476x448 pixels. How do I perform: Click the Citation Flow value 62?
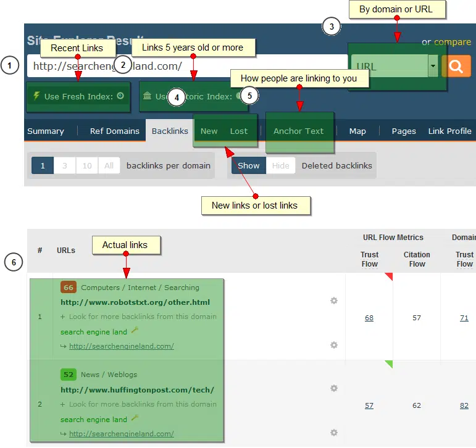(417, 405)
